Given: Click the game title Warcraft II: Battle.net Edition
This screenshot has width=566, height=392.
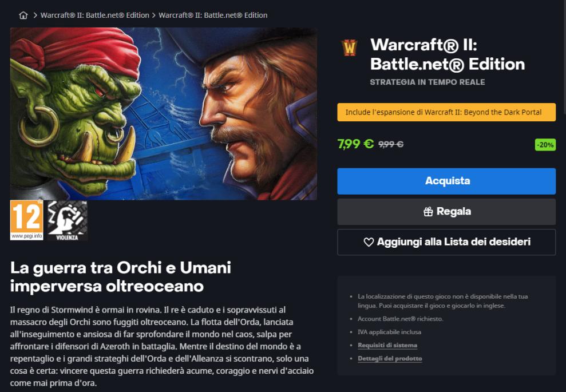Looking at the screenshot, I should tap(448, 54).
